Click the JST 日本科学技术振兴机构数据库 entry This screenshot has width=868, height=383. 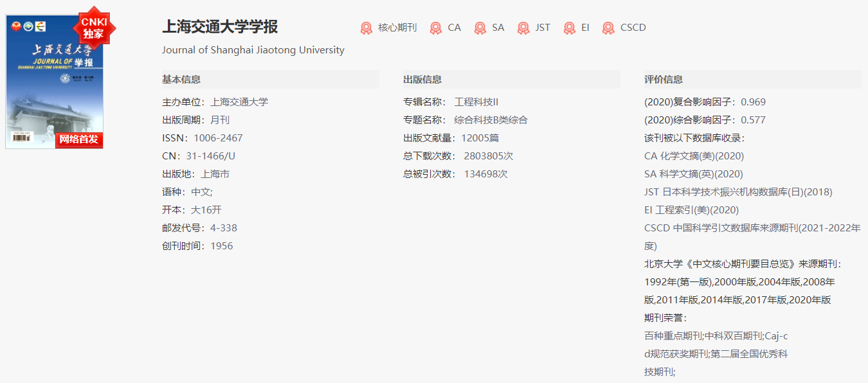tap(738, 192)
